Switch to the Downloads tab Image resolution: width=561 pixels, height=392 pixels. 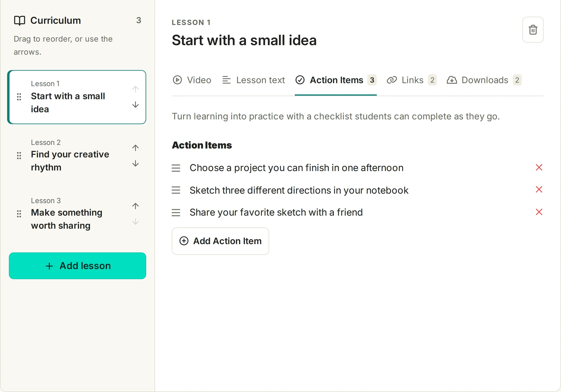click(484, 80)
